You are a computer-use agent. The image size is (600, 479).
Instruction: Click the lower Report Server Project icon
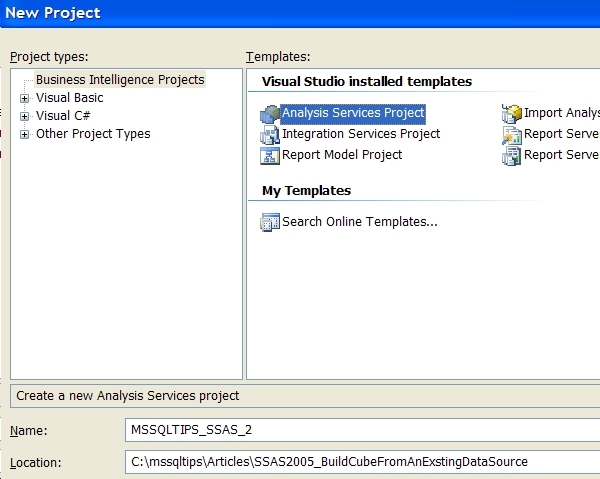point(512,156)
